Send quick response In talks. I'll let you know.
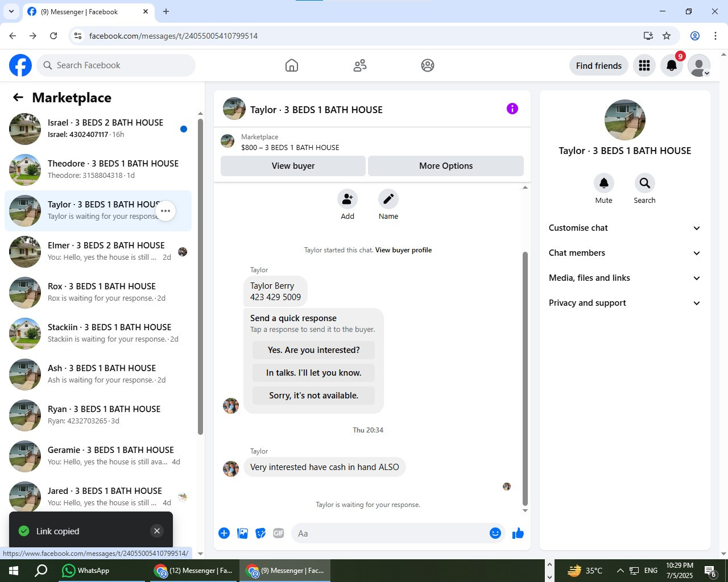The width and height of the screenshot is (728, 582). point(313,373)
